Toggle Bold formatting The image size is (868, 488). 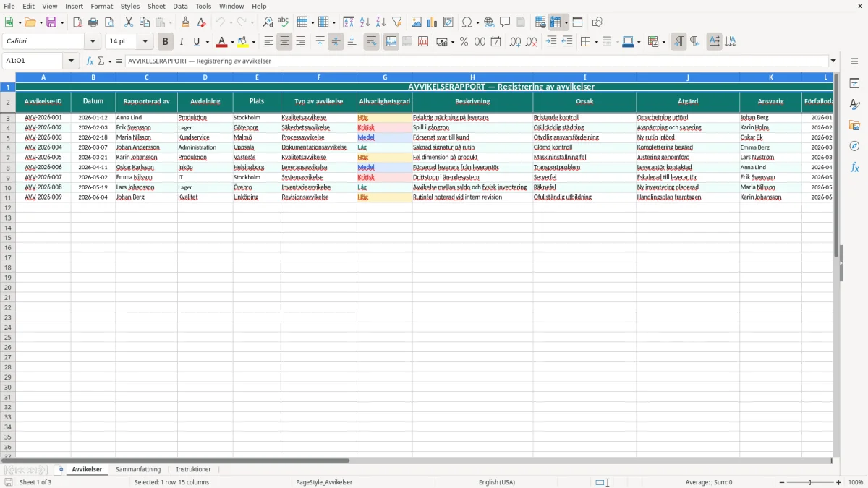[x=166, y=42]
